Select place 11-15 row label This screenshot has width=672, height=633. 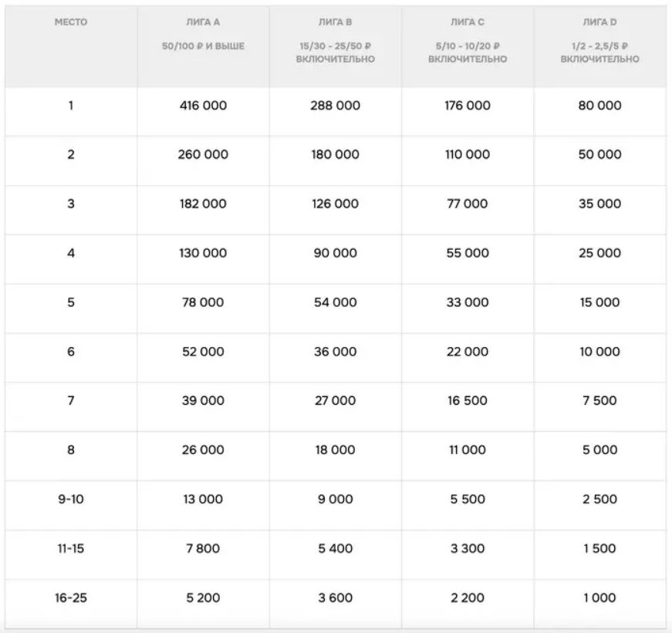tap(71, 548)
